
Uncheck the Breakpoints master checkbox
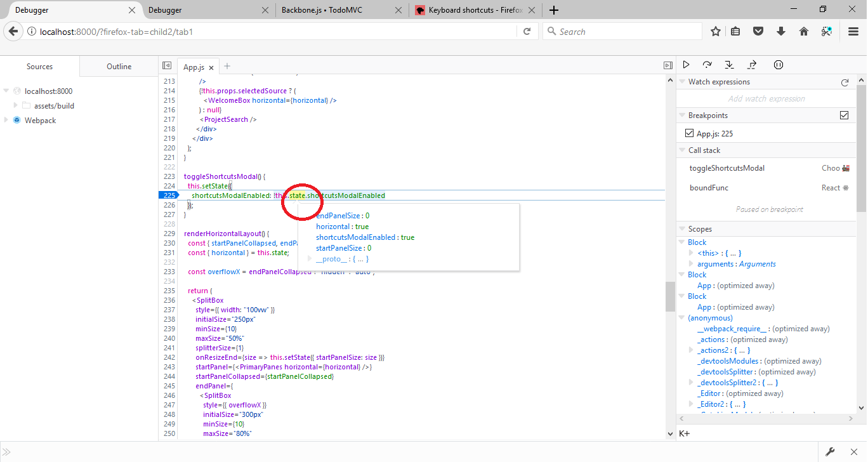point(844,115)
